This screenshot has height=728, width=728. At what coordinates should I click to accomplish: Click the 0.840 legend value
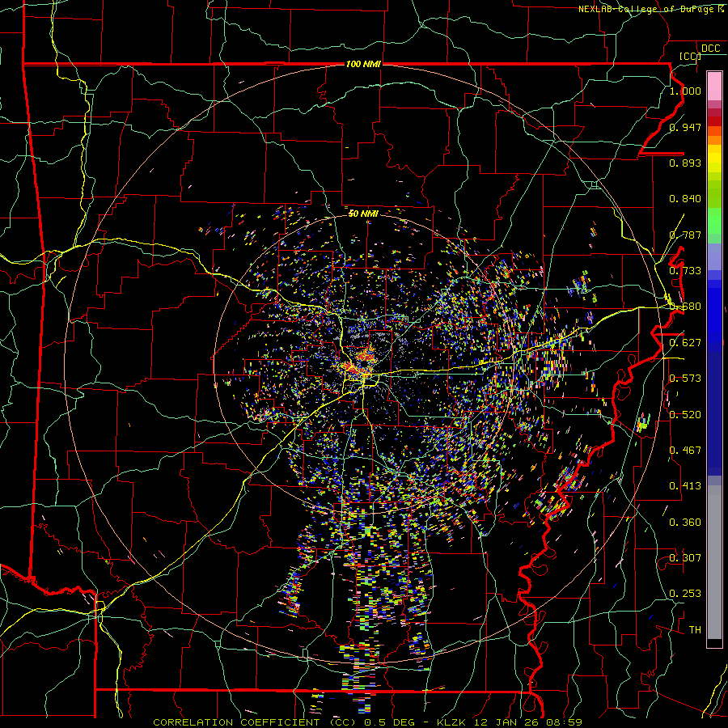point(685,199)
